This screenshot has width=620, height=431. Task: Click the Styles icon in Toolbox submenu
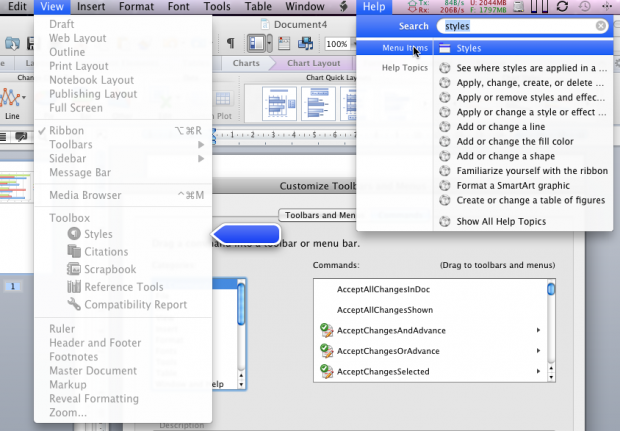point(75,234)
